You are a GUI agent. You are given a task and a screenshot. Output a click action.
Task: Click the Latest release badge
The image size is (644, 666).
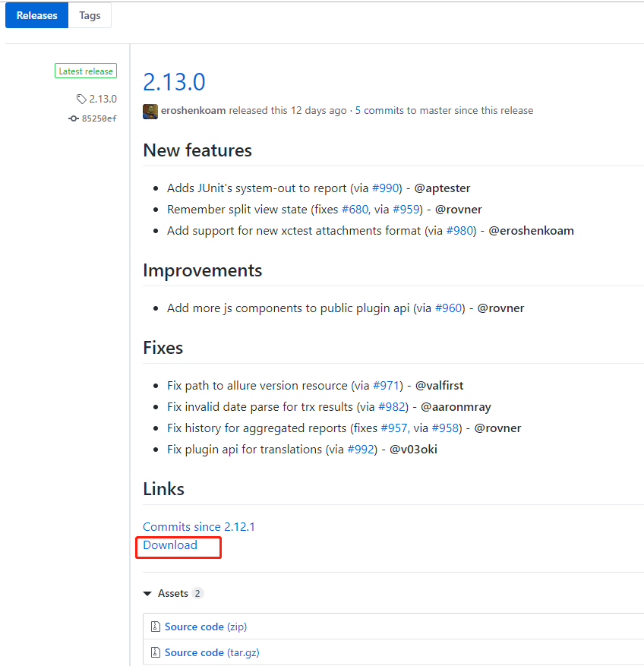click(x=86, y=71)
